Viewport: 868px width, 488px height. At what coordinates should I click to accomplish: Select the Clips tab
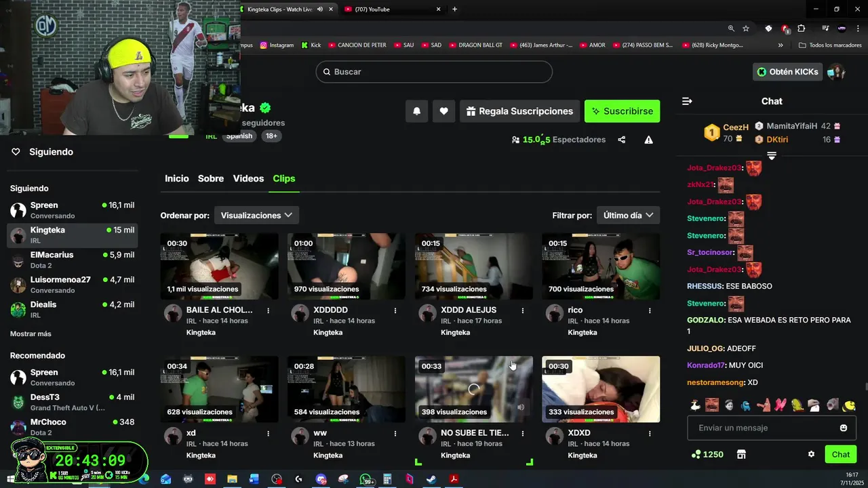[x=284, y=178]
